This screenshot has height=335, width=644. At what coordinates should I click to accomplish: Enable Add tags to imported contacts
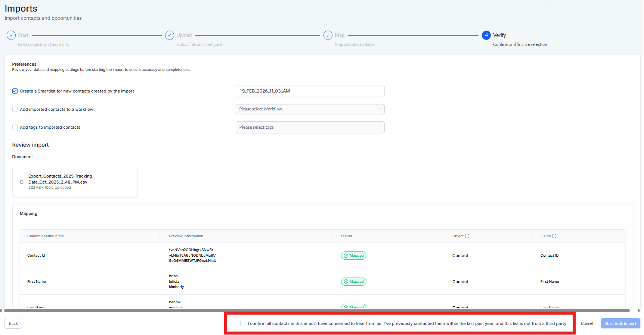coord(15,127)
